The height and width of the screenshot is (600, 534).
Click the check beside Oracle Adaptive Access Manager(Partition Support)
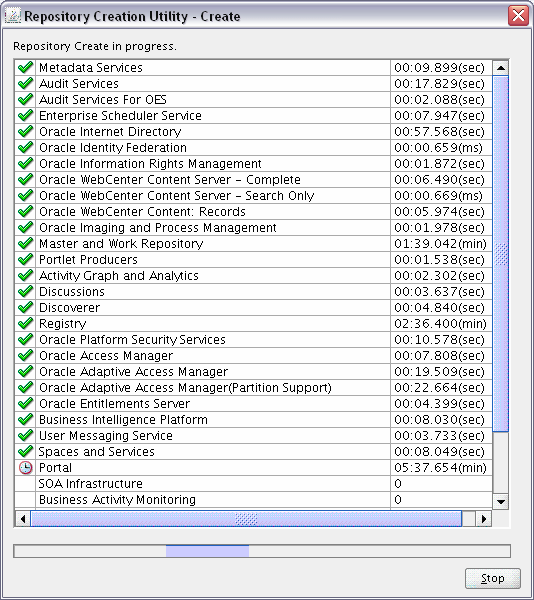(25, 388)
